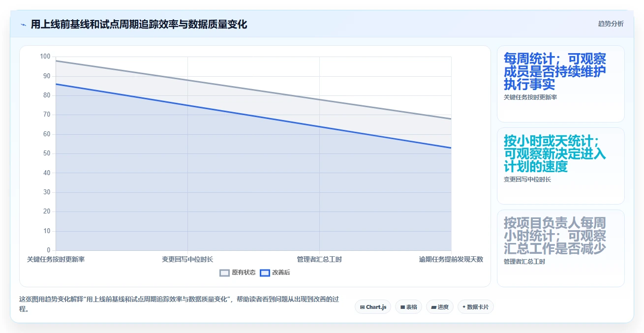Open the 按小时或天统计 data card
Image resolution: width=644 pixels, height=333 pixels.
pos(560,166)
